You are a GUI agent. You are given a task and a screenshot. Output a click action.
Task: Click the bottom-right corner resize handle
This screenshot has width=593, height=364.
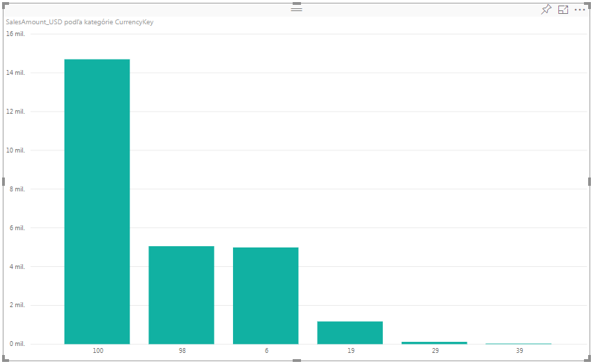coord(587,358)
